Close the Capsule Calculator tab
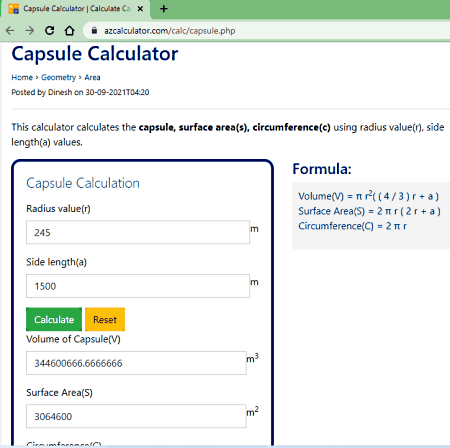Screen dimensions: 450x448 pos(140,9)
